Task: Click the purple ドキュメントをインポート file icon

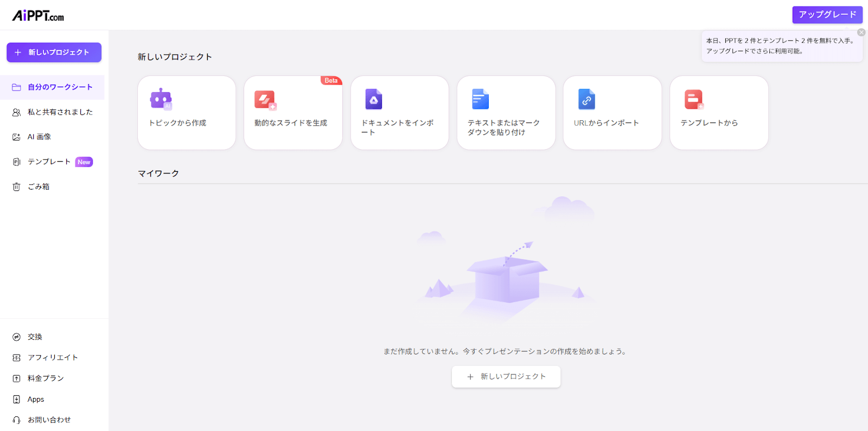Action: (x=373, y=99)
